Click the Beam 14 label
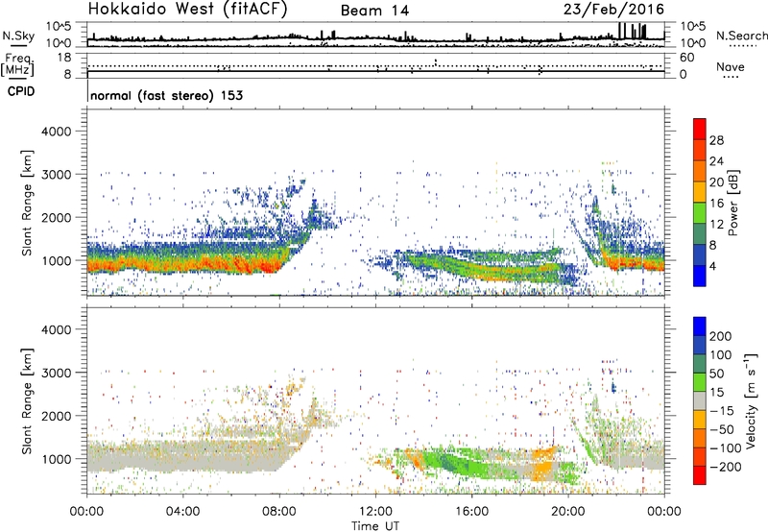 pos(374,11)
